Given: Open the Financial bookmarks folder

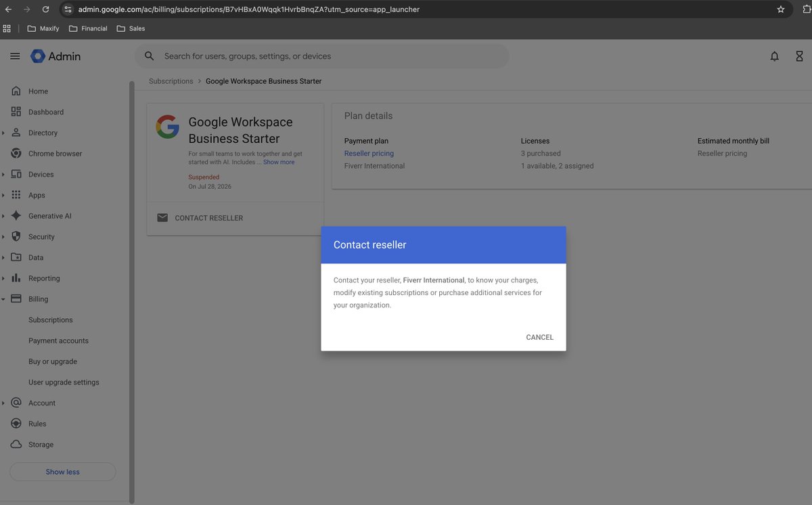Looking at the screenshot, I should [88, 28].
